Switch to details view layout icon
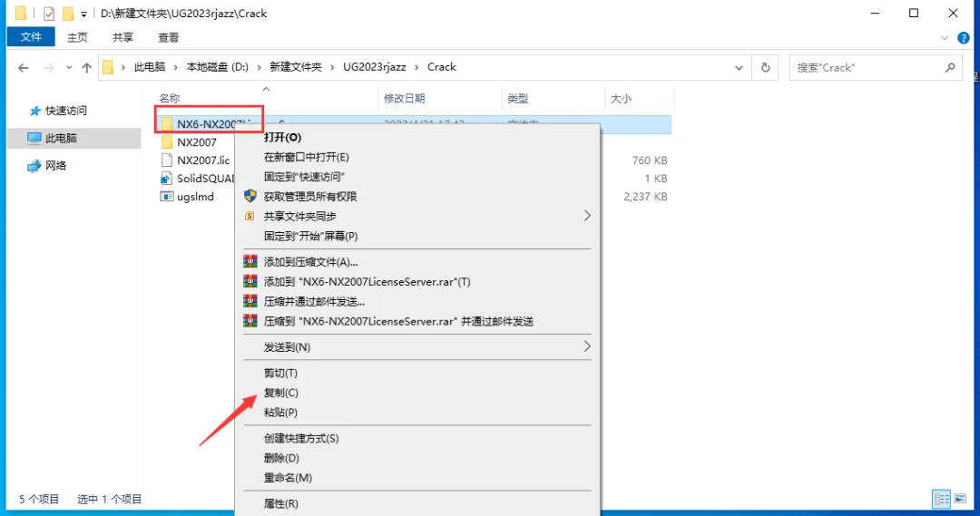This screenshot has width=980, height=516. [941, 499]
